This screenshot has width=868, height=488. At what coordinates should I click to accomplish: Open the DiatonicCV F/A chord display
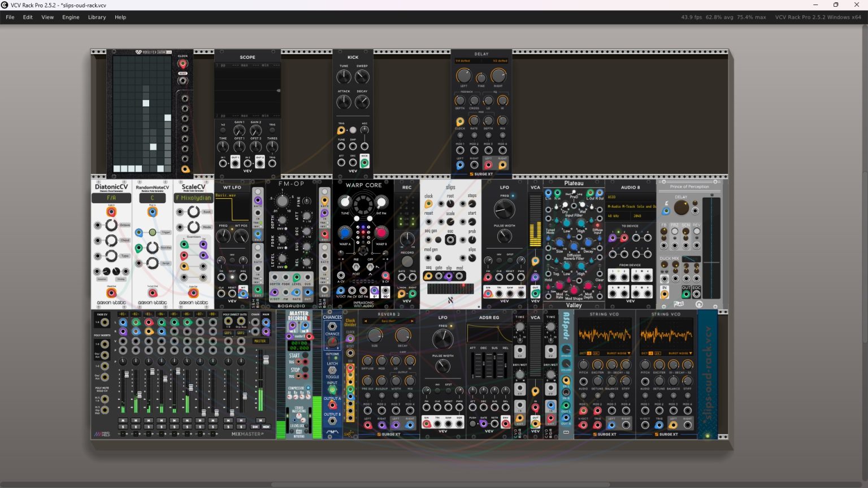pyautogui.click(x=111, y=198)
